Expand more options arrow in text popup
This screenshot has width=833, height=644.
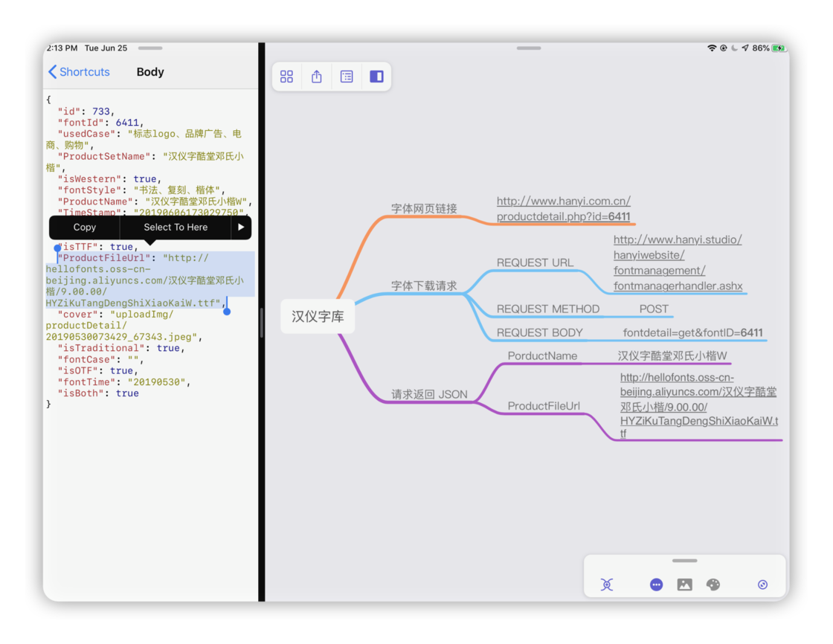241,228
